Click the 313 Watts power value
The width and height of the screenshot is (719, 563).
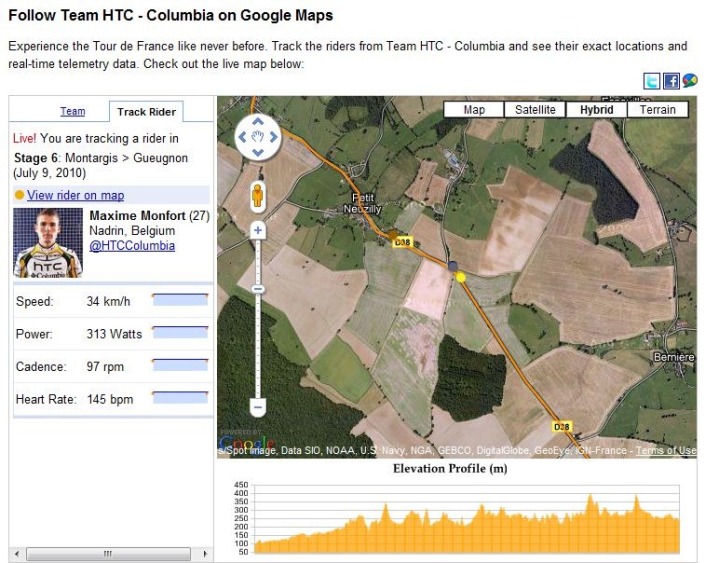pyautogui.click(x=114, y=334)
